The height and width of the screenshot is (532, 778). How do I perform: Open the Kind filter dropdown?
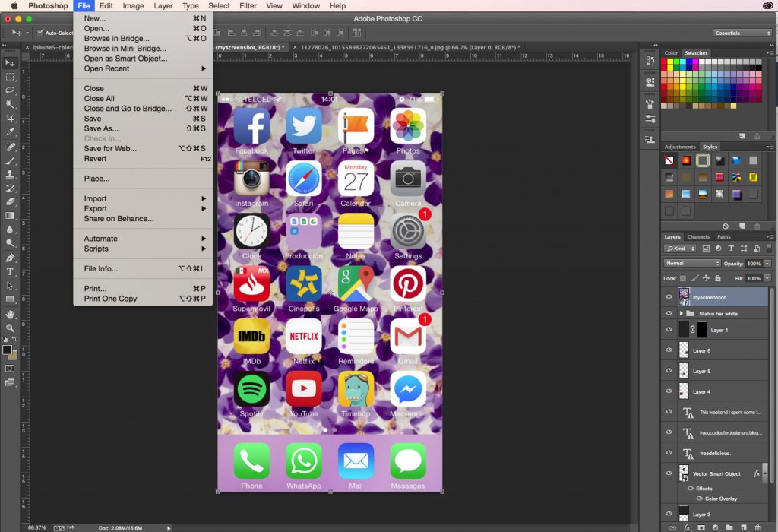680,249
